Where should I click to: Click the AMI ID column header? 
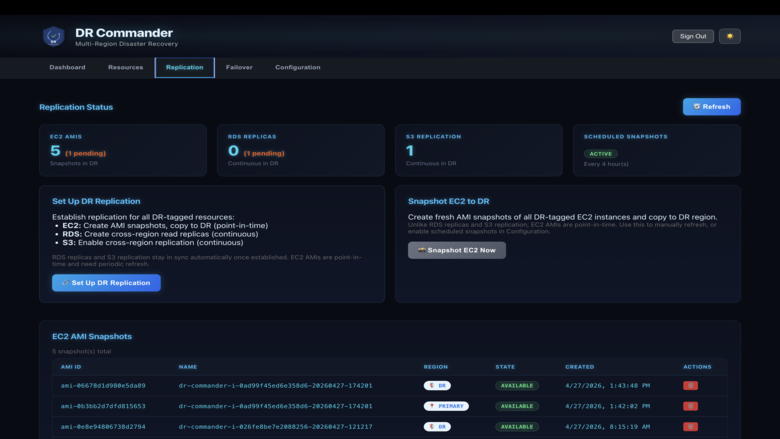tap(71, 367)
